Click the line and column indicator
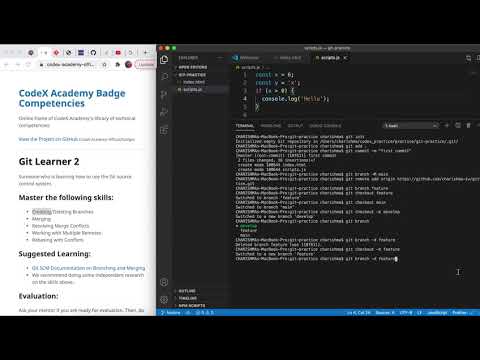 (x=359, y=313)
